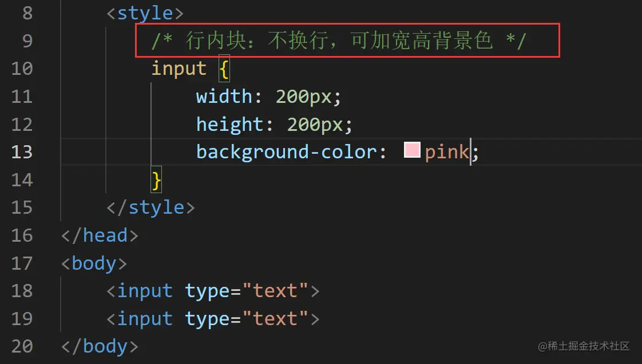Click the "text" value on line 18
The image size is (642, 364).
(x=275, y=291)
